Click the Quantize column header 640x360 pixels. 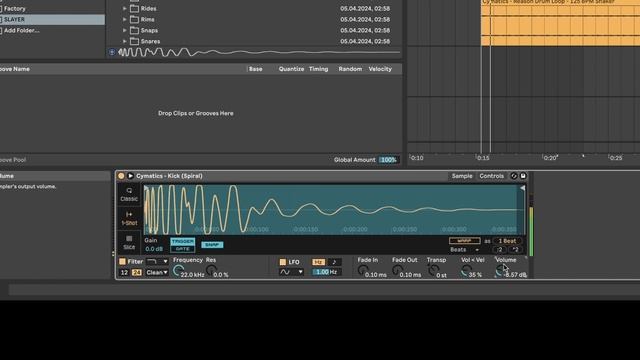(x=291, y=69)
